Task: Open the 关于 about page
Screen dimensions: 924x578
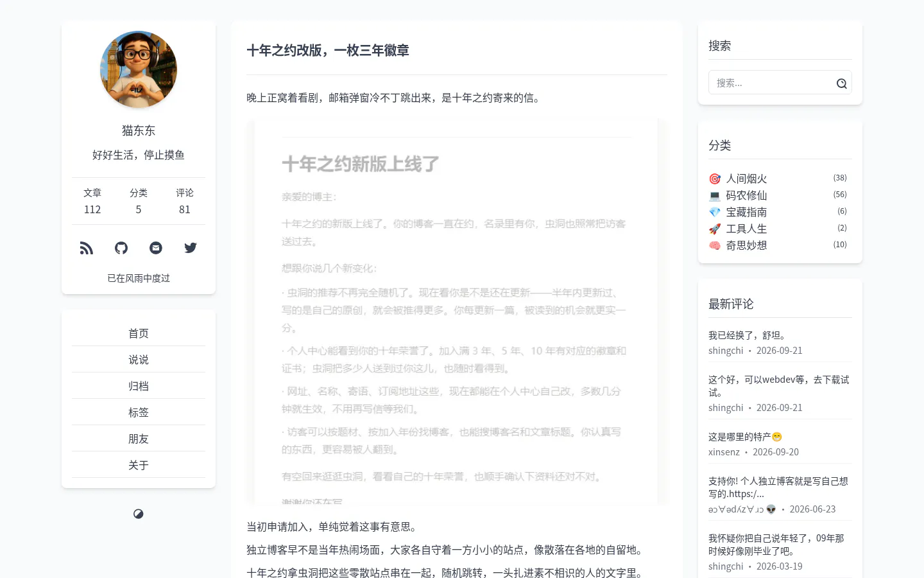Action: 139,465
